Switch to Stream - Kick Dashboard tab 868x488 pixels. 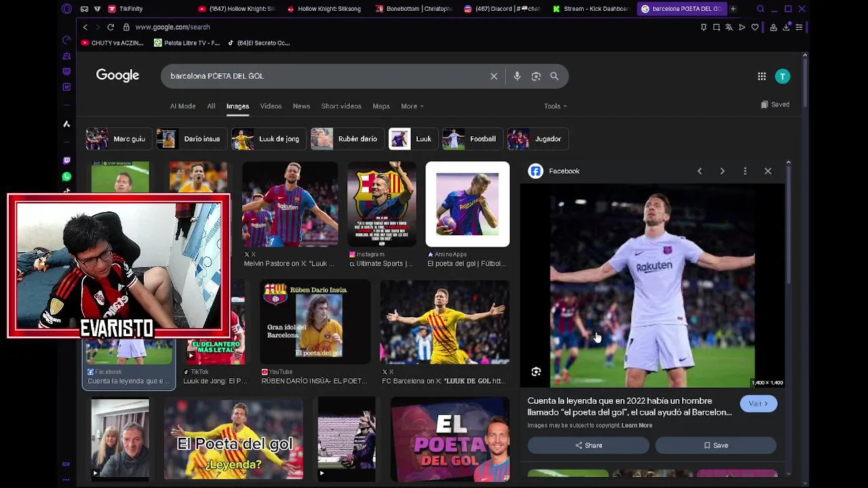pos(591,9)
